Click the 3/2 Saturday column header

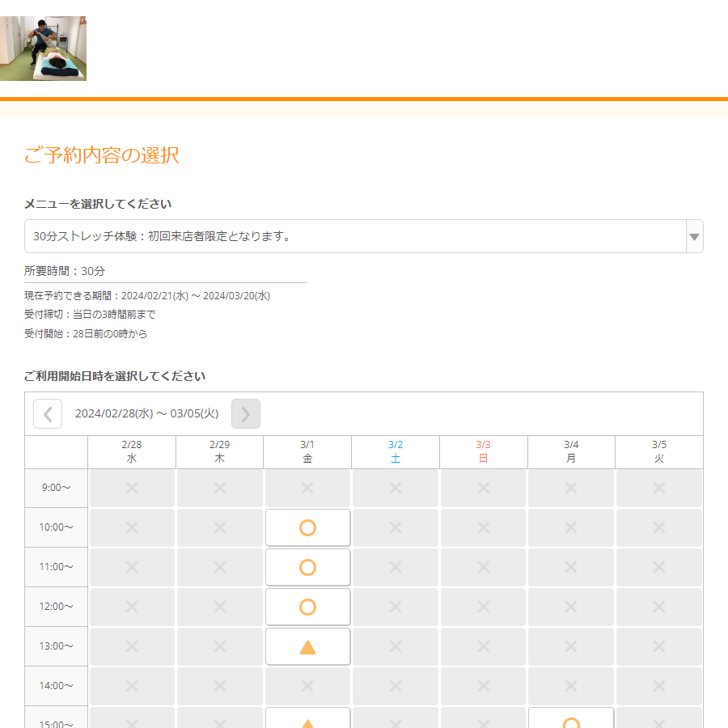(396, 451)
